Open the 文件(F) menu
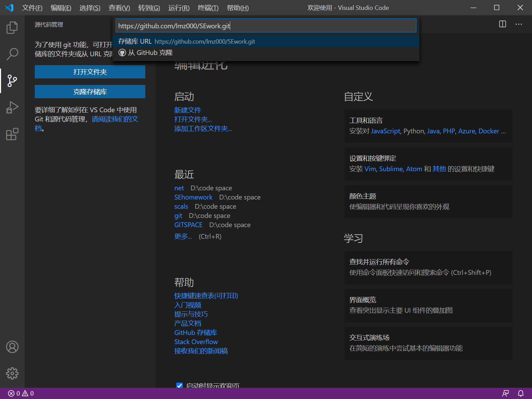 pyautogui.click(x=32, y=8)
